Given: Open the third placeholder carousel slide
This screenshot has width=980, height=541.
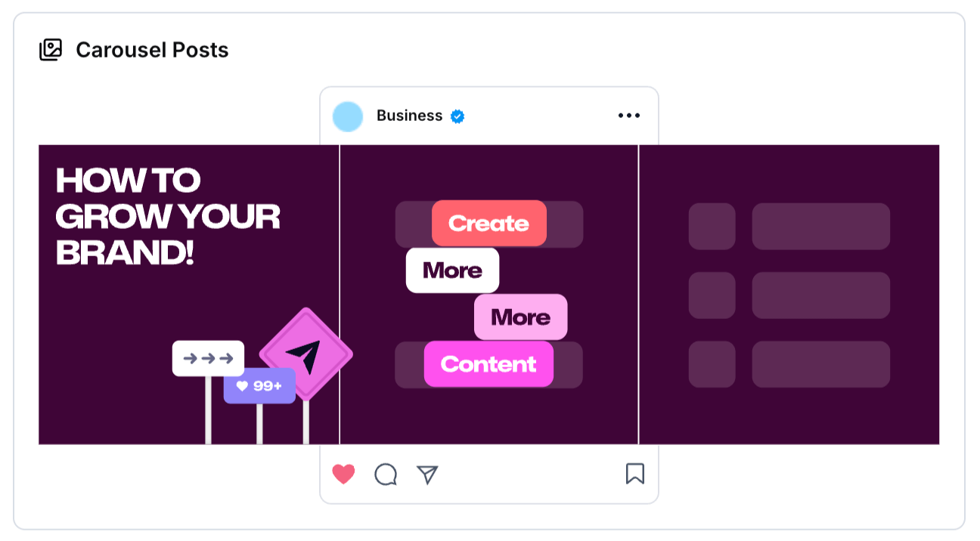Looking at the screenshot, I should (x=789, y=295).
